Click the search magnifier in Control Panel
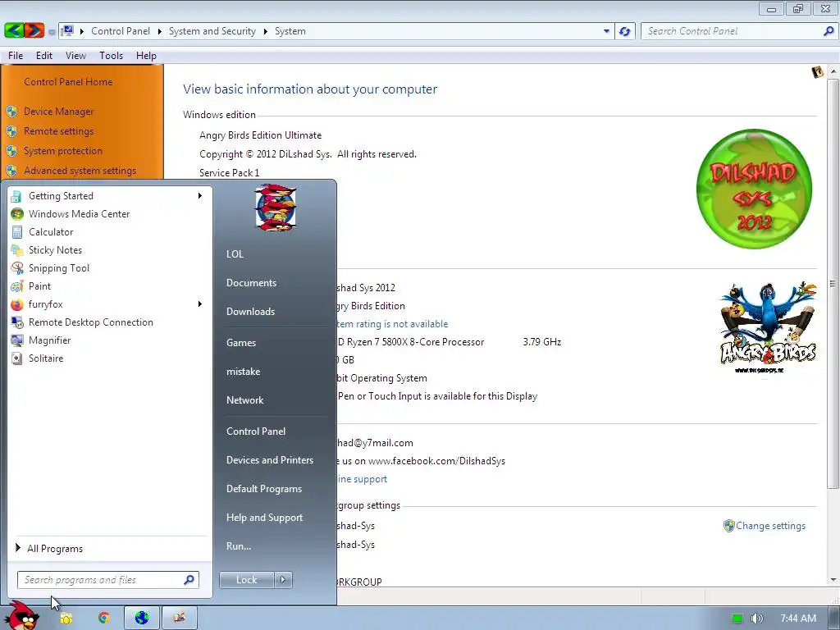Image resolution: width=840 pixels, height=630 pixels. click(x=828, y=31)
